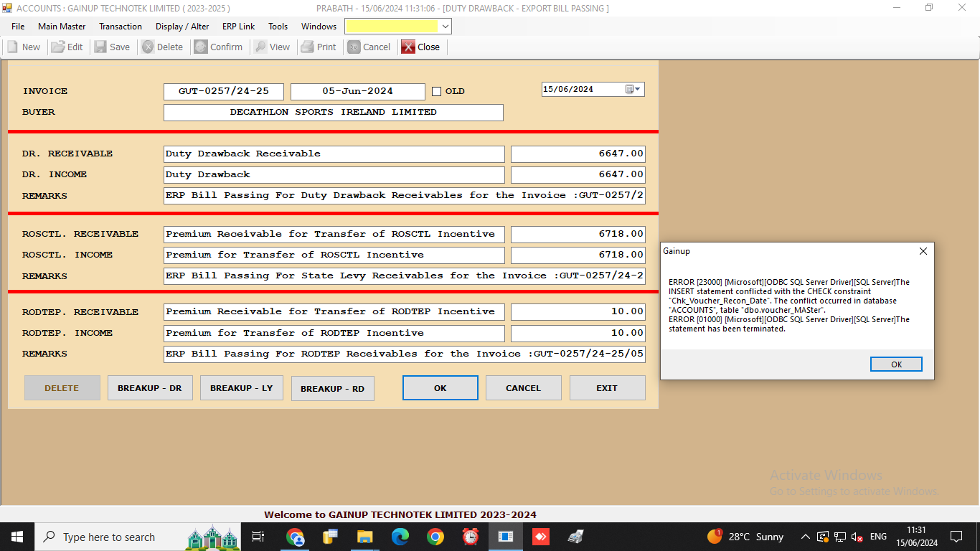Open File Explorer from the taskbar
The height and width of the screenshot is (551, 980).
364,537
